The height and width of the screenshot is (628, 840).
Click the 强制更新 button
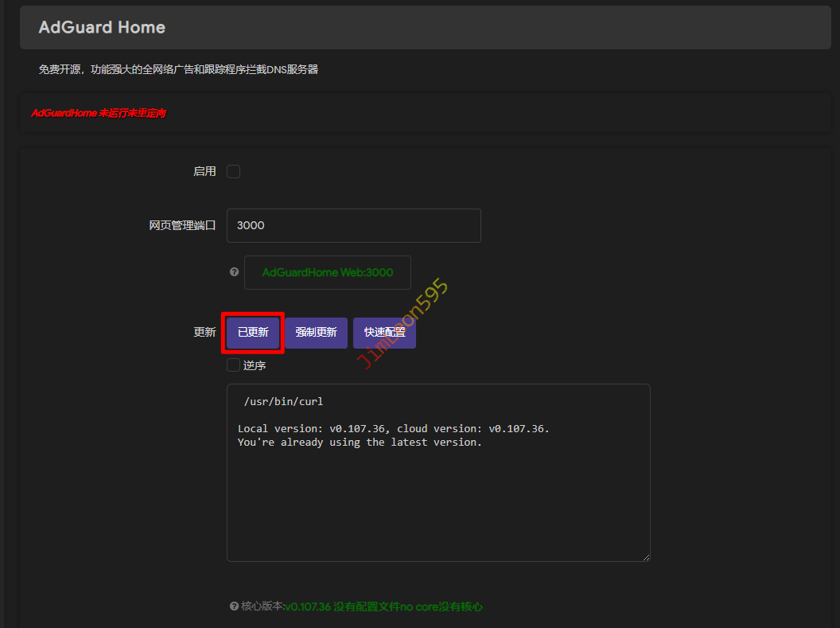(x=316, y=333)
